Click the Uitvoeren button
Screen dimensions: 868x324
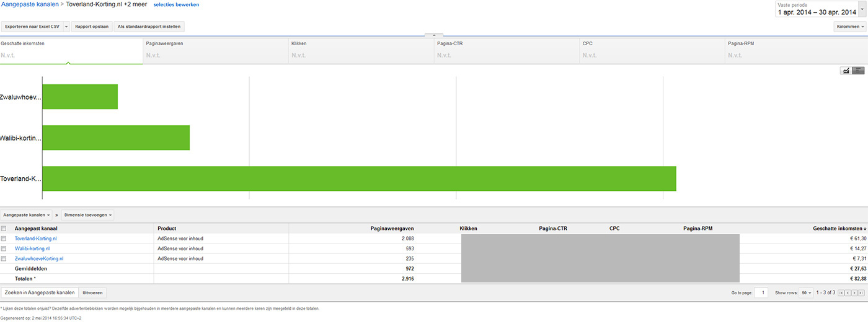pos(92,292)
